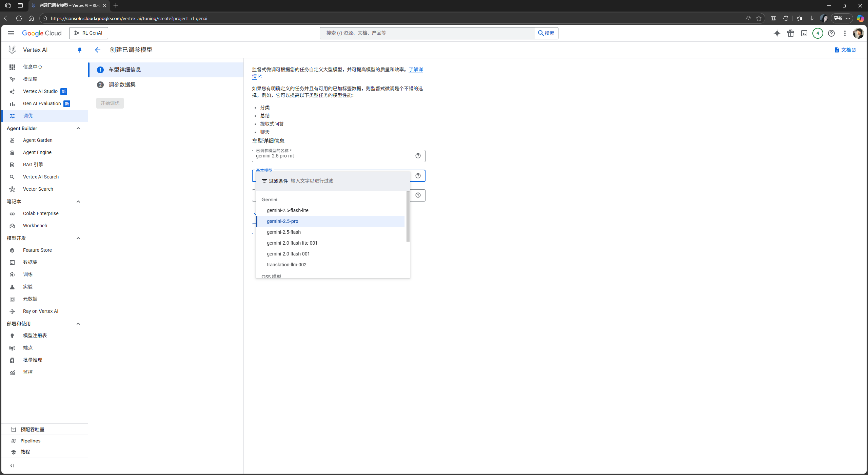Select translation-llm-002 option
Viewport: 868px width, 475px height.
pos(331,265)
